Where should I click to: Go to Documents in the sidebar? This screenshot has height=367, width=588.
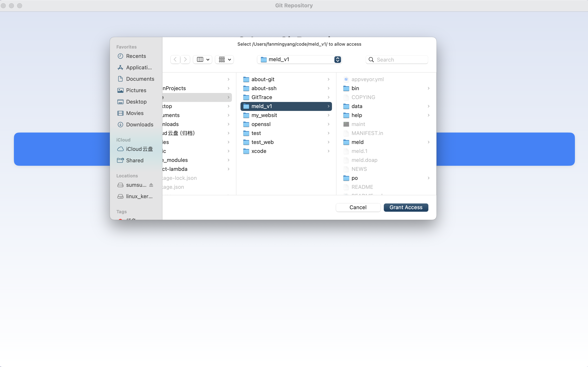click(140, 79)
